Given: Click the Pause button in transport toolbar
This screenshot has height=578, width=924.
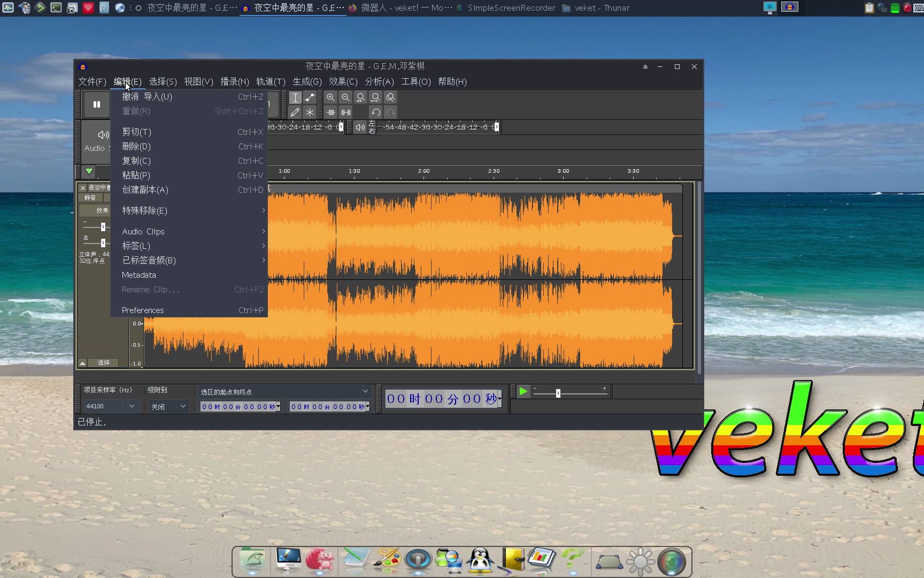Looking at the screenshot, I should [x=97, y=104].
